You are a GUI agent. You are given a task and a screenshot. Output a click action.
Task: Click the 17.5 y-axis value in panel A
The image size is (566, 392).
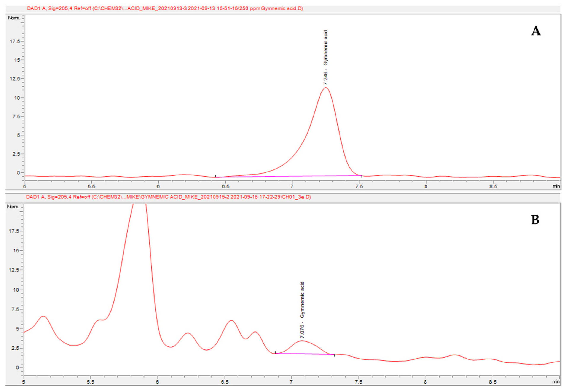[x=15, y=41]
